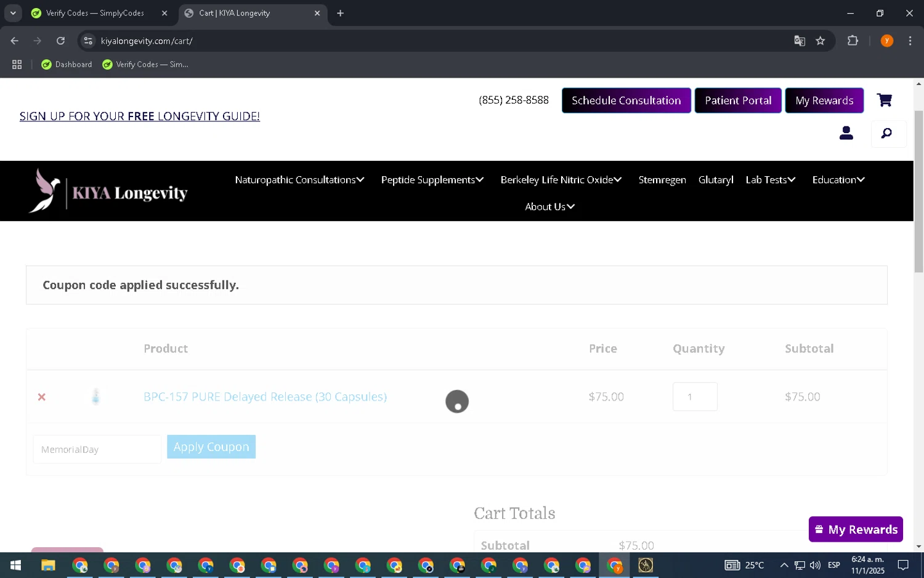Viewport: 924px width, 578px height.
Task: Open the tab search dropdown arrow
Action: click(13, 13)
